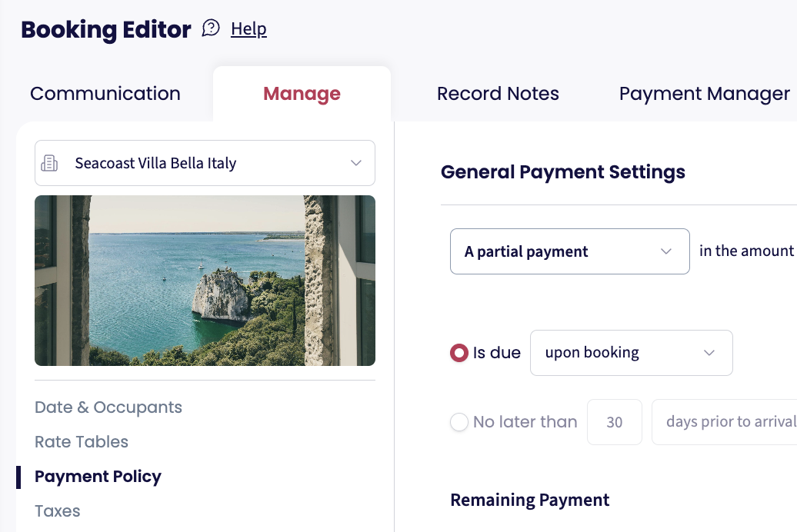797x532 pixels.
Task: Open the Taxes section
Action: click(x=58, y=510)
